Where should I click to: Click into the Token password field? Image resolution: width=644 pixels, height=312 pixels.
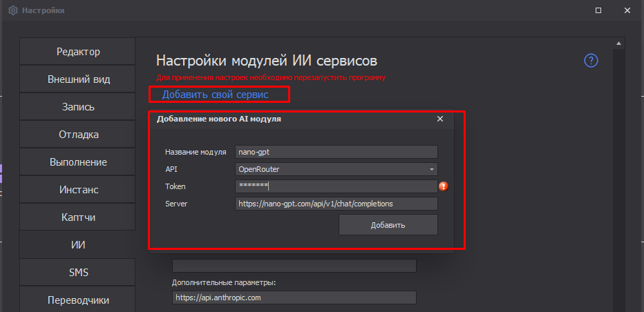[337, 186]
